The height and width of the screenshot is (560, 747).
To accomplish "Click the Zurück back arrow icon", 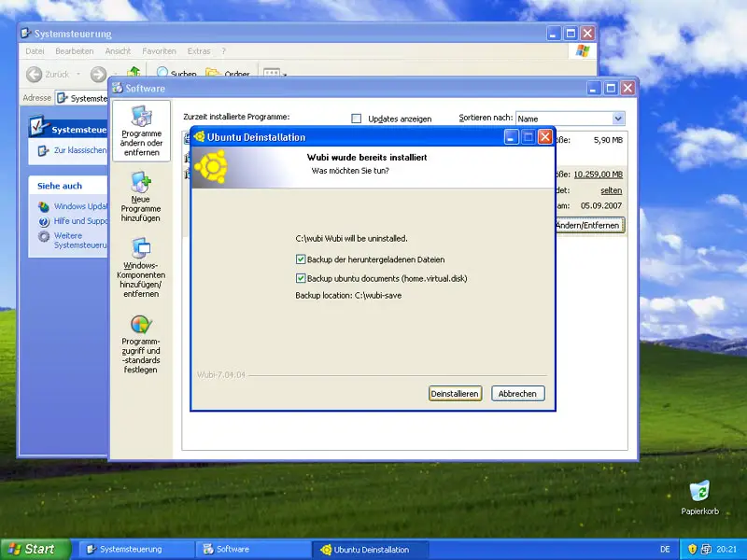I will pyautogui.click(x=35, y=75).
